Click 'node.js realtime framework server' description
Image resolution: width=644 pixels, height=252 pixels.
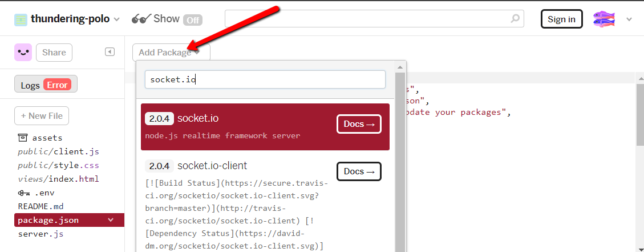click(222, 135)
